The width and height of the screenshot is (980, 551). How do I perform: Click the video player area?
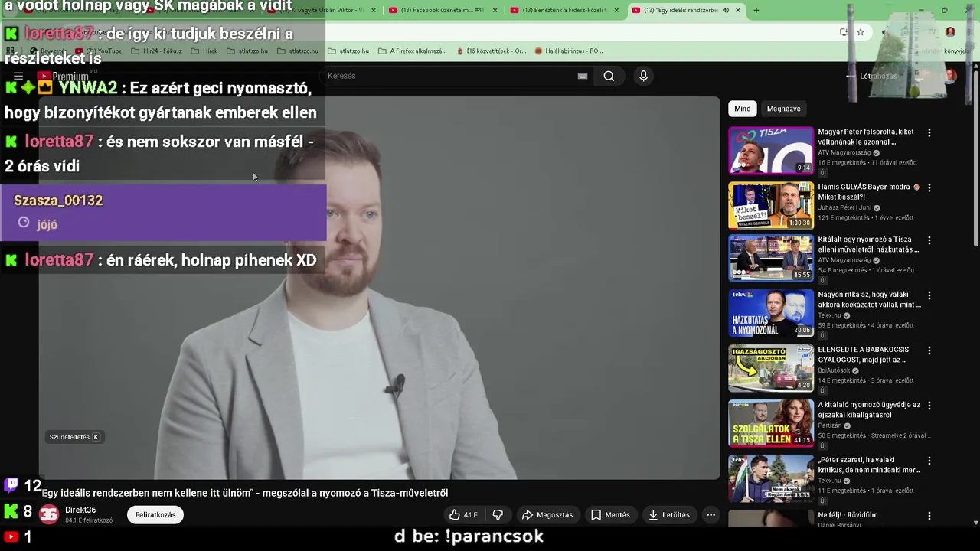click(x=379, y=287)
